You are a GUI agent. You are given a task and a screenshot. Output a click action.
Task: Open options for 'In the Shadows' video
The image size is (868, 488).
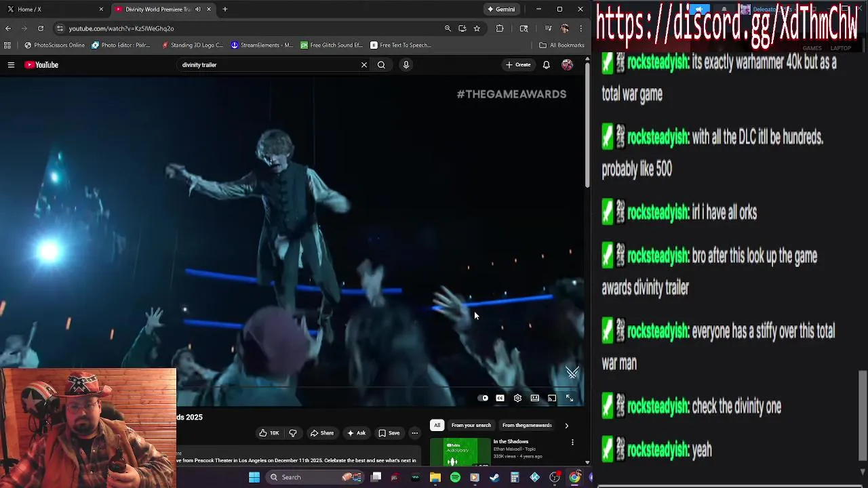[x=572, y=443]
